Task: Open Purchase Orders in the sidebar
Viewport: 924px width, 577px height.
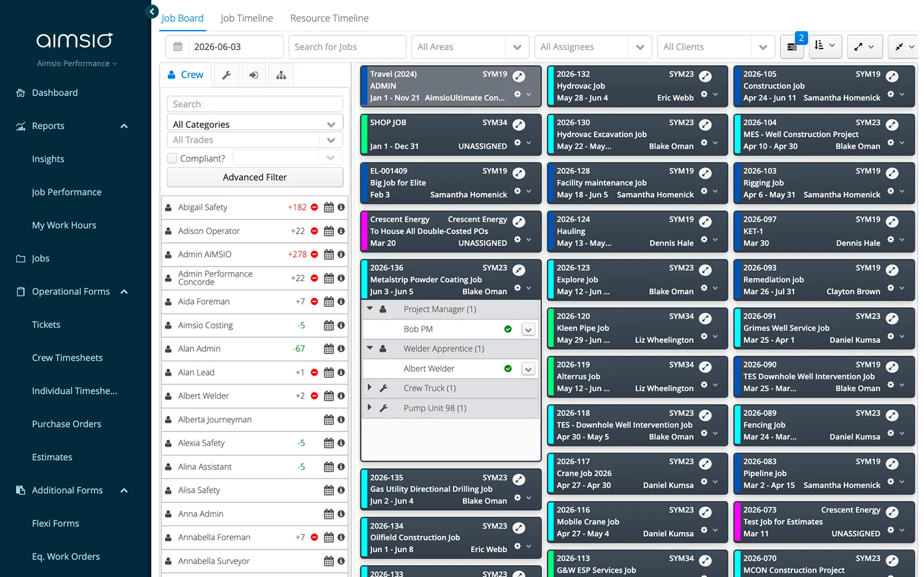Action: coord(66,424)
